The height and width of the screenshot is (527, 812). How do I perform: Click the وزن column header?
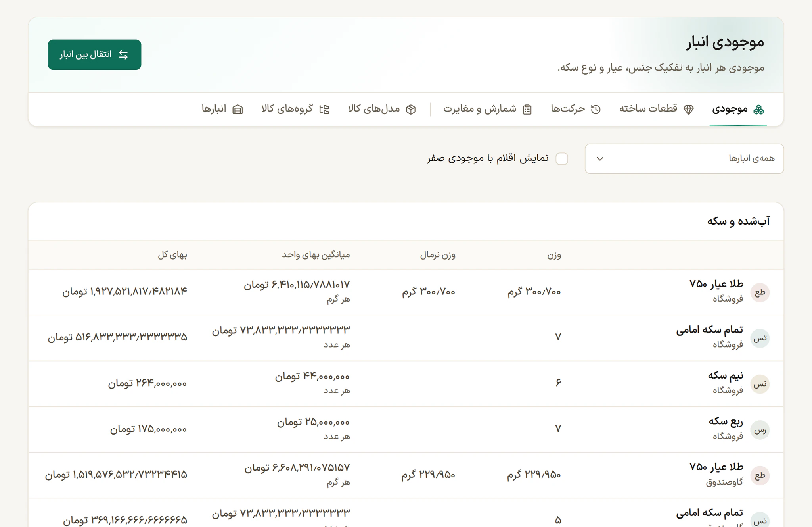click(554, 255)
